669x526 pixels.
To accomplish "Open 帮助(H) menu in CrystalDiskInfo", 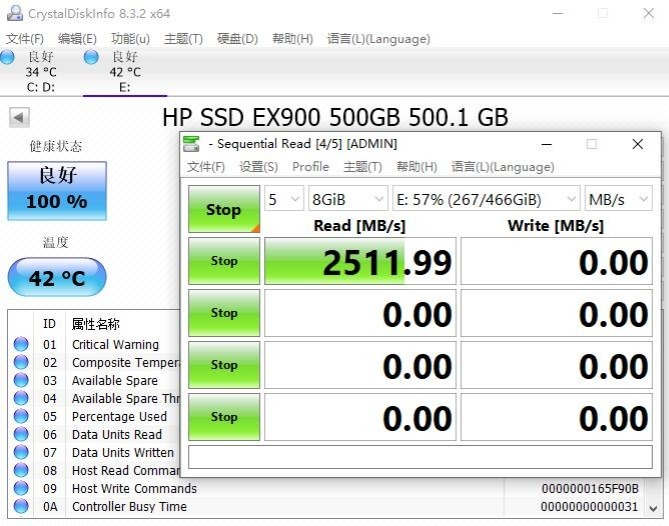I will point(293,39).
